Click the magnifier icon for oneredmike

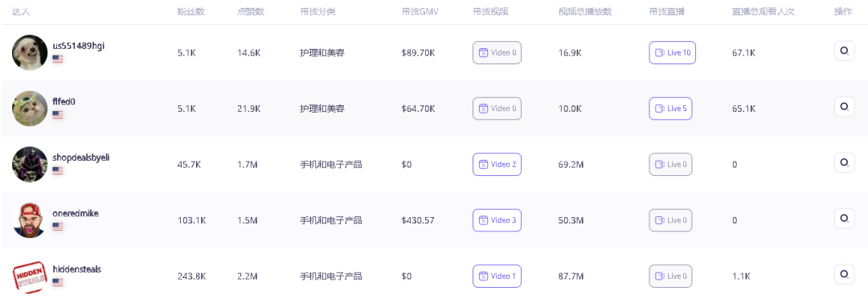[844, 218]
